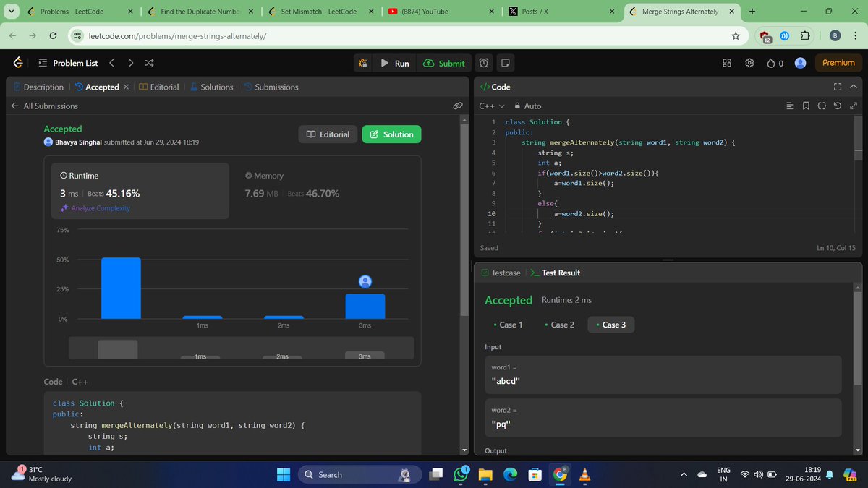The image size is (868, 488).
Task: Click the taskbar Search box
Action: point(358,474)
